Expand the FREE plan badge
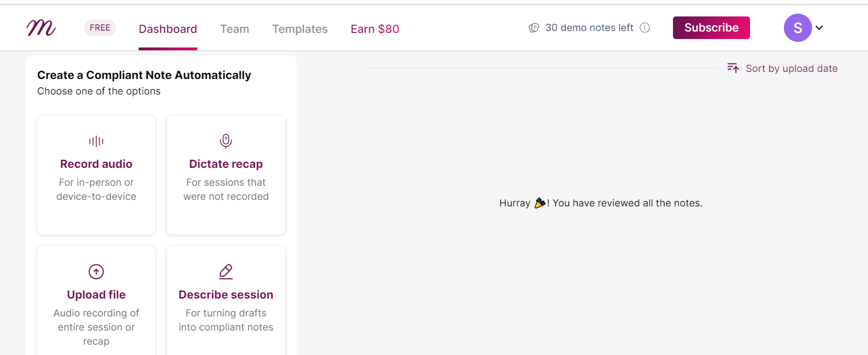 [100, 27]
